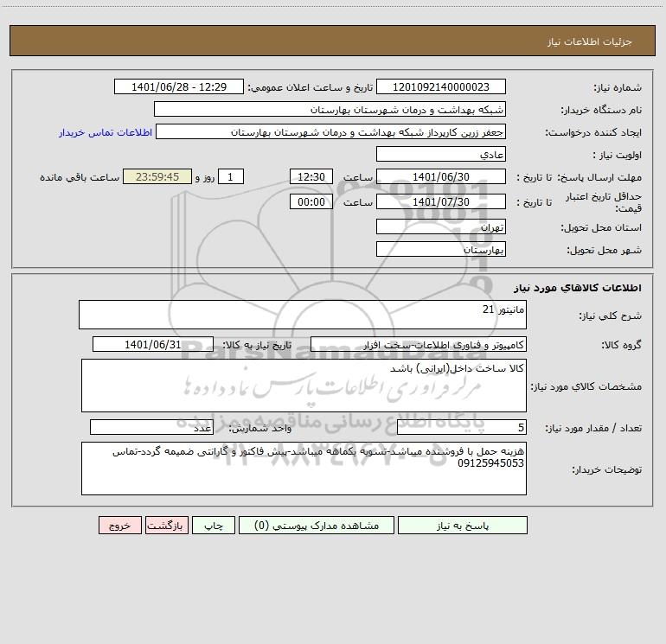Screen dimensions: 666x644
Task: Click the تعداد / مقدار مورد نیاز label
Action: 593,428
